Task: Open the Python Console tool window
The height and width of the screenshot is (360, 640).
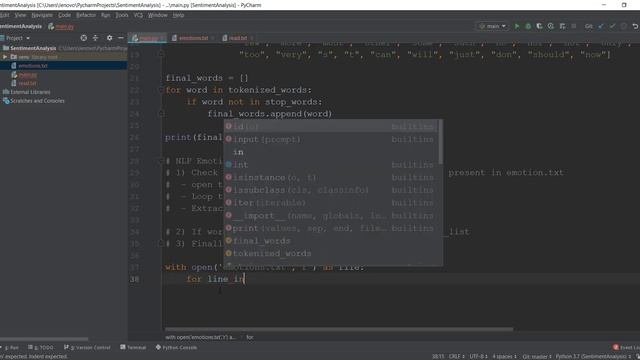Action: click(x=176, y=347)
